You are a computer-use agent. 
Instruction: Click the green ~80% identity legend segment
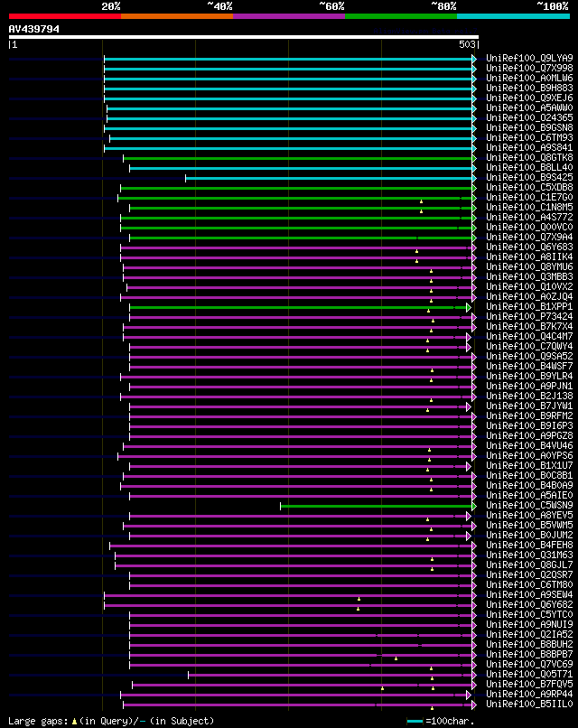(x=401, y=16)
